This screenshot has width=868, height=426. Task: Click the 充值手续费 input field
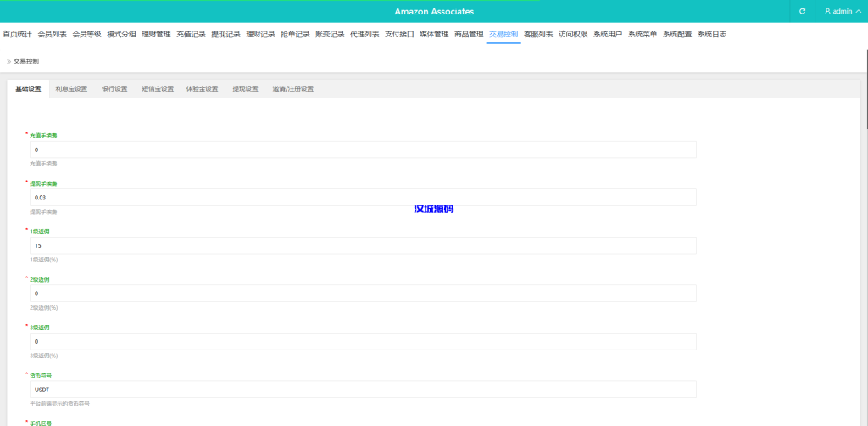(362, 149)
